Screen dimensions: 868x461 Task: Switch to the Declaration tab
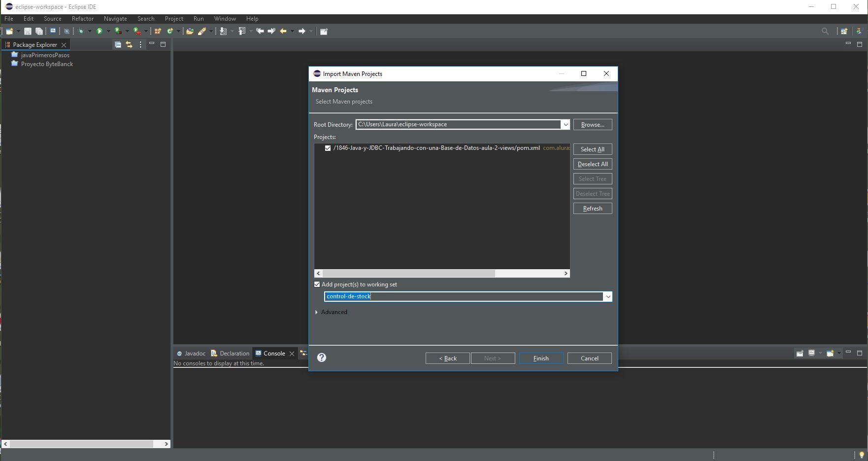pos(230,353)
